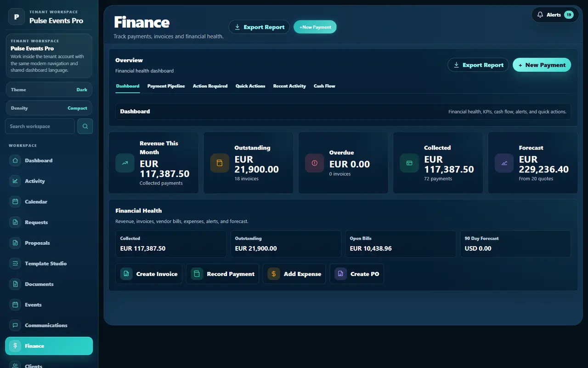Click the Finance dollar icon in sidebar
Viewport: 588px width, 368px height.
15,346
